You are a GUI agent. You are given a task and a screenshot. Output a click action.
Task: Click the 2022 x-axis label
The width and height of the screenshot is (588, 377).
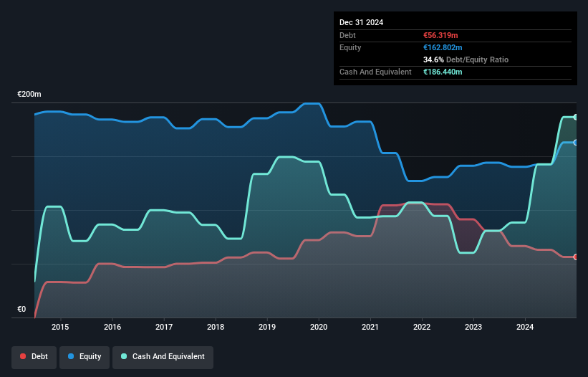(422, 328)
